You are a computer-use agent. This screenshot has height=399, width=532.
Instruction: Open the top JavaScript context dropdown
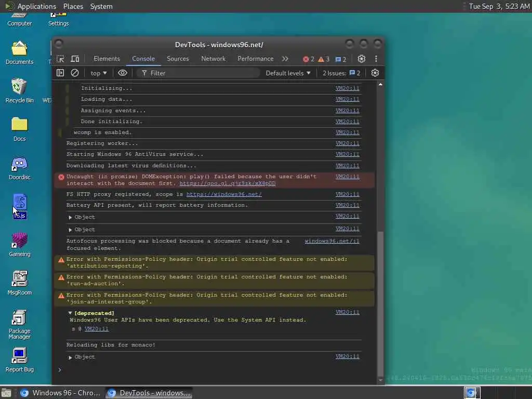click(x=98, y=73)
